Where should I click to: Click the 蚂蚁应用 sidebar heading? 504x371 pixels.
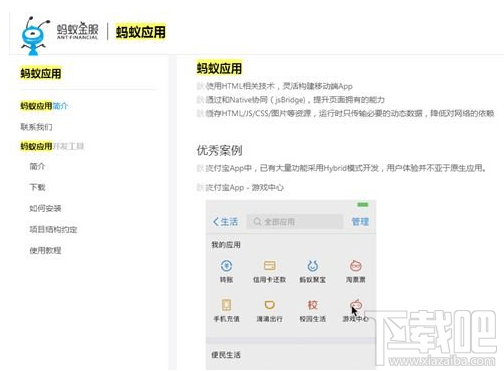click(x=41, y=73)
